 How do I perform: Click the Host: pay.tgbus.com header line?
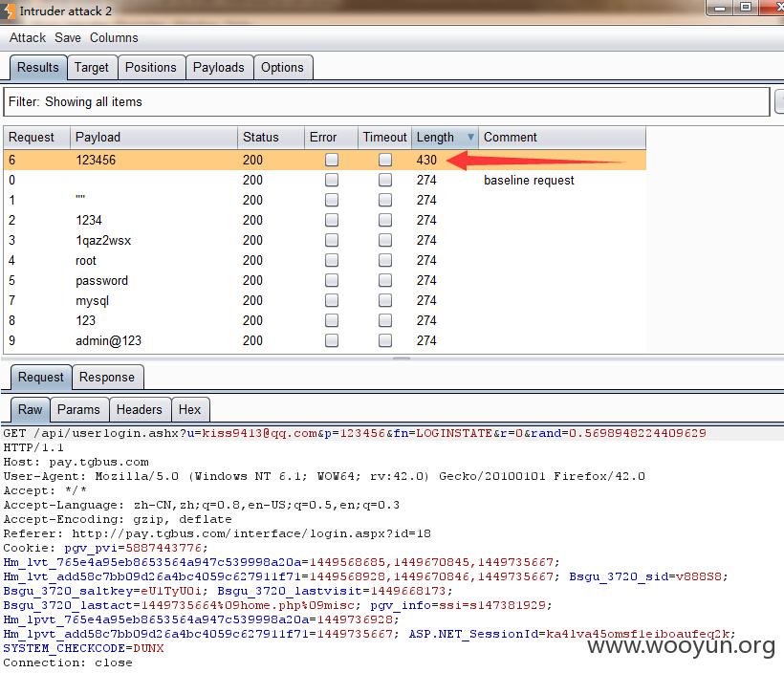(x=76, y=462)
